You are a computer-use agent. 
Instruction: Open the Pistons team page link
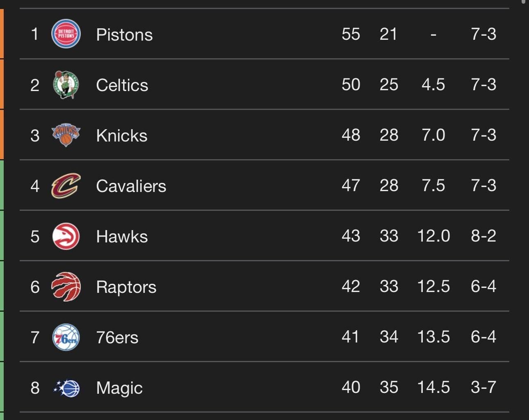[x=124, y=34]
